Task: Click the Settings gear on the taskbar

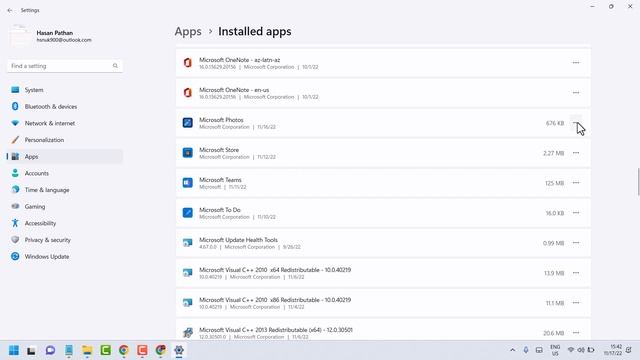Action: point(179,350)
